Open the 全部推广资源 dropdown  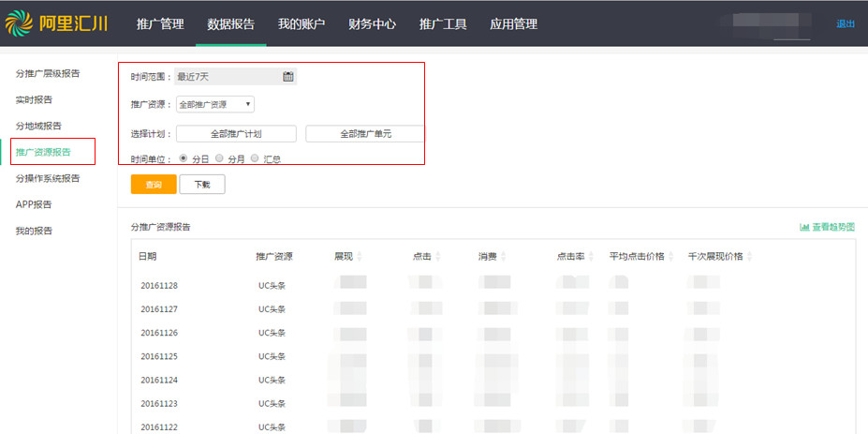(x=215, y=104)
